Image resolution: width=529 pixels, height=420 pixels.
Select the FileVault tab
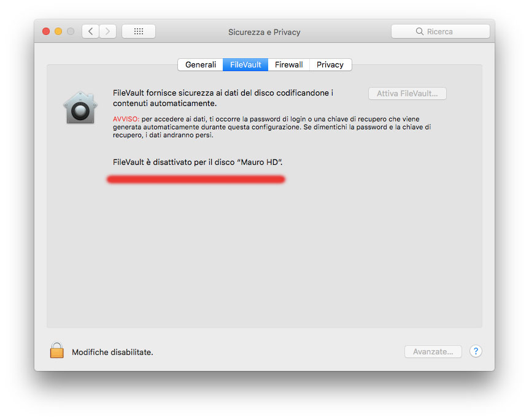pos(245,65)
